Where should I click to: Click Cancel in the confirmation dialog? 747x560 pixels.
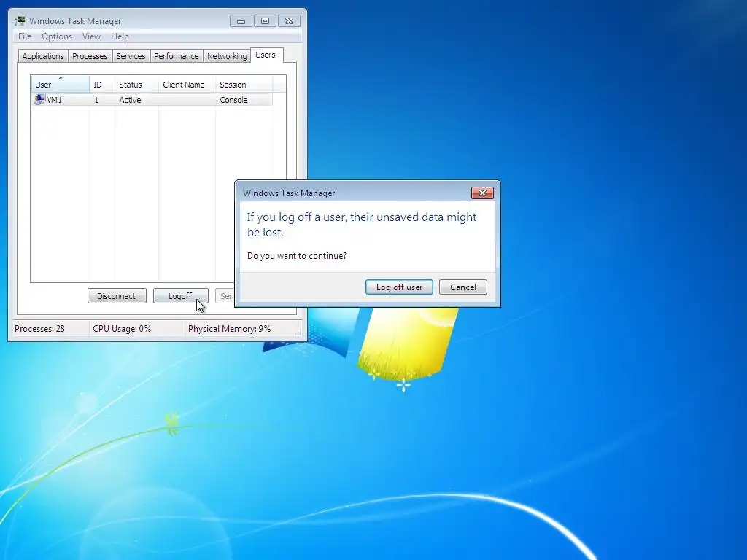(463, 287)
